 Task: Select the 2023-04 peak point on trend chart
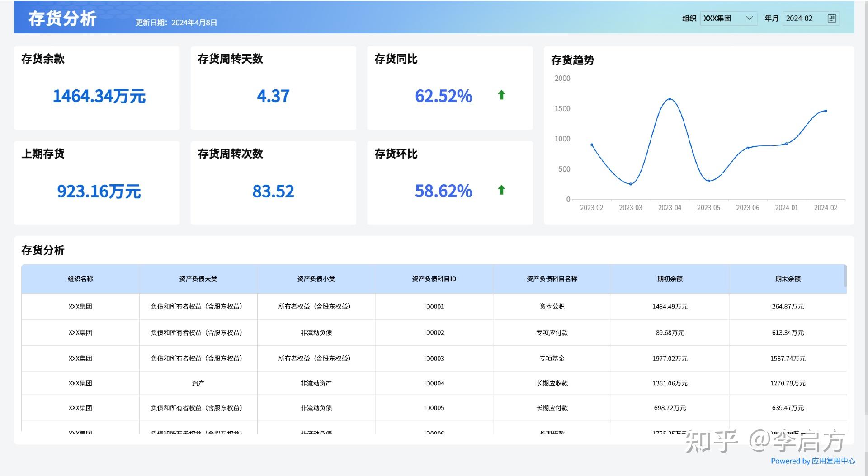670,98
